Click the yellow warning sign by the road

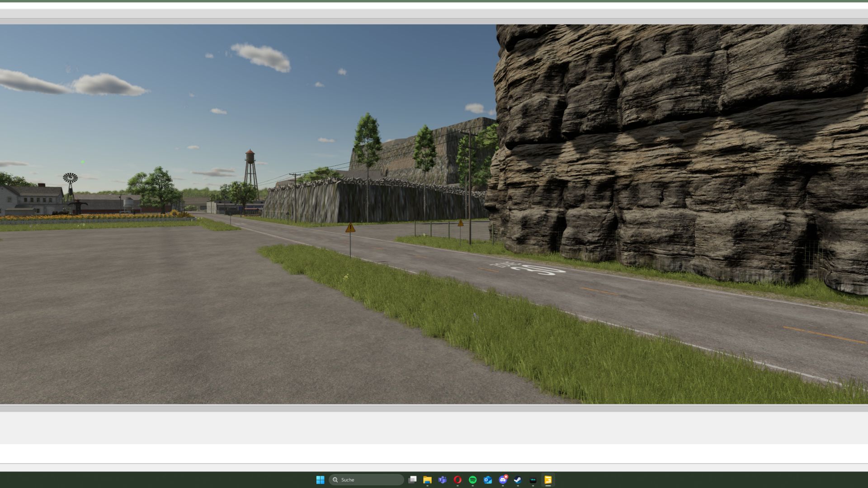pyautogui.click(x=350, y=229)
